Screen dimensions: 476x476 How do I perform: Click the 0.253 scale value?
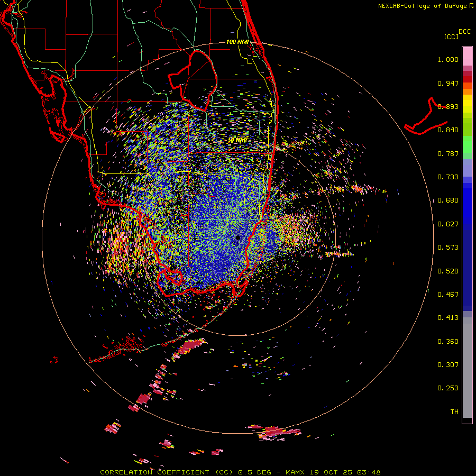pos(448,388)
